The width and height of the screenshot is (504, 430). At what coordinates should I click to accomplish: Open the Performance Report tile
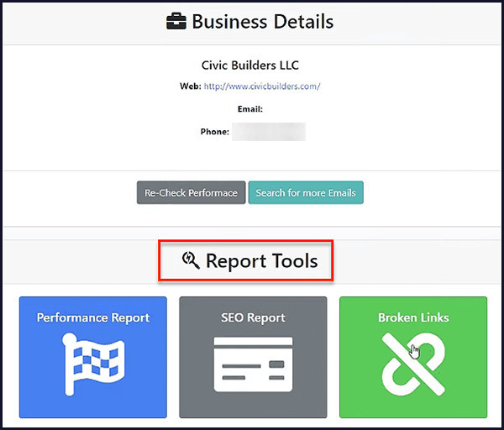point(93,357)
